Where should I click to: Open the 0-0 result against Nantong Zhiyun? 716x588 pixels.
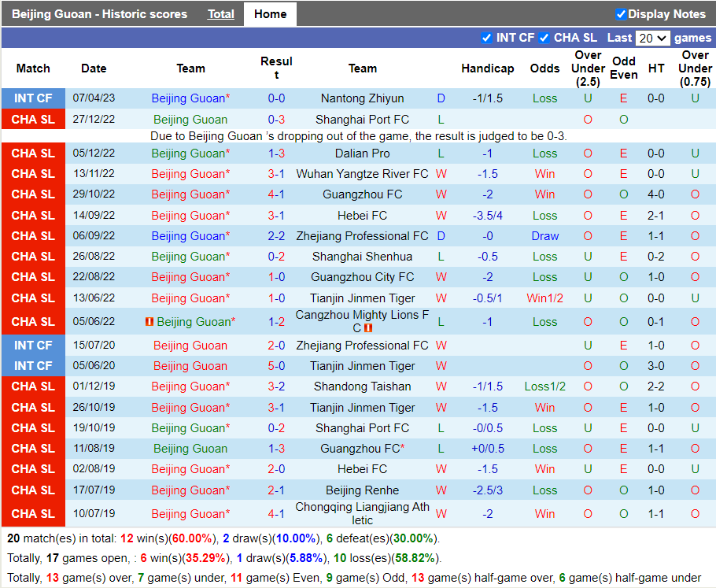tap(276, 98)
